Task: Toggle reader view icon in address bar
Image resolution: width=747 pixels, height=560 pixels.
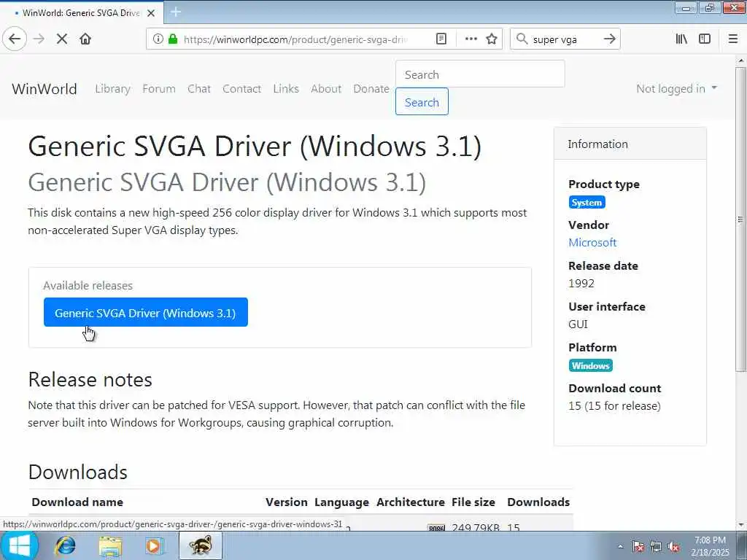Action: 441,39
